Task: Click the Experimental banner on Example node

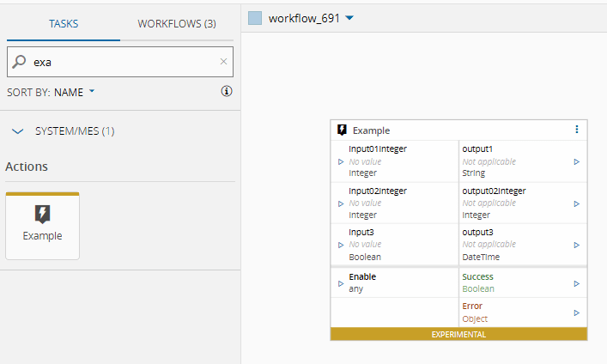Action: click(x=458, y=334)
